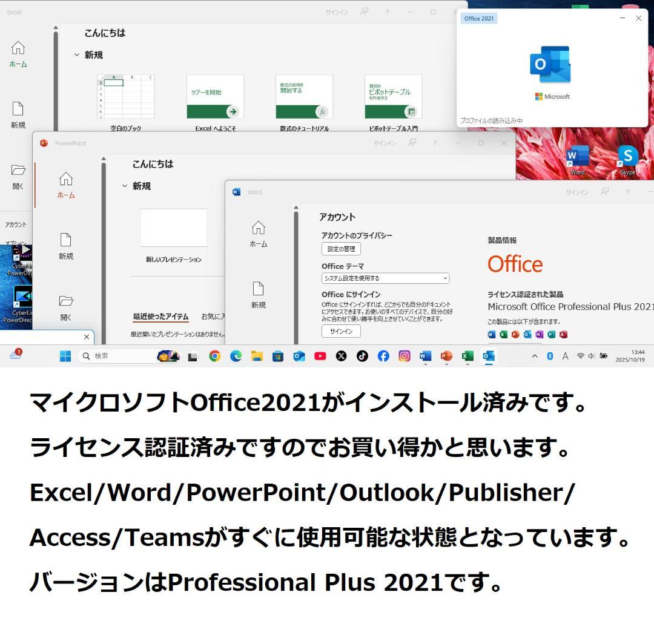Collapse the 新規 section in Excel
Screen dimensions: 654x644
coord(77,54)
